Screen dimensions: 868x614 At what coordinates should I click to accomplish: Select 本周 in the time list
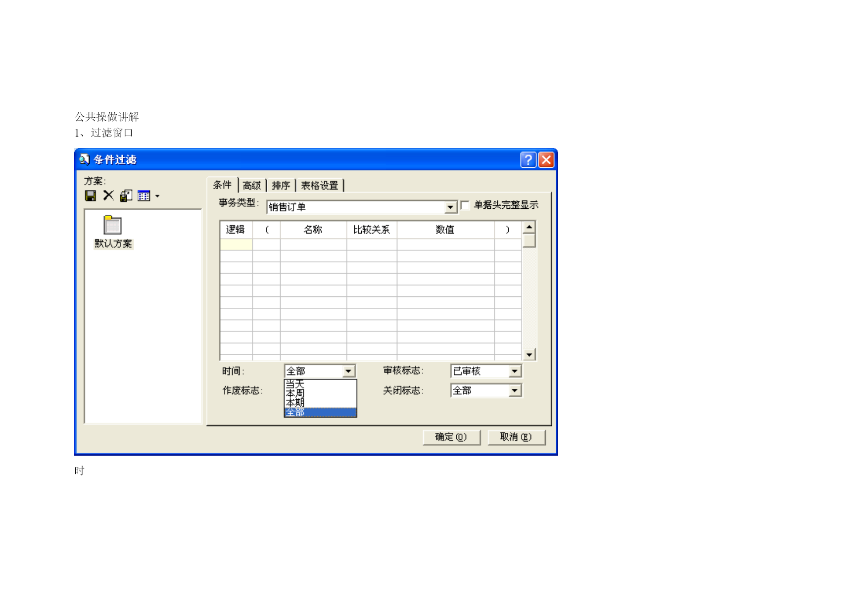pyautogui.click(x=320, y=393)
